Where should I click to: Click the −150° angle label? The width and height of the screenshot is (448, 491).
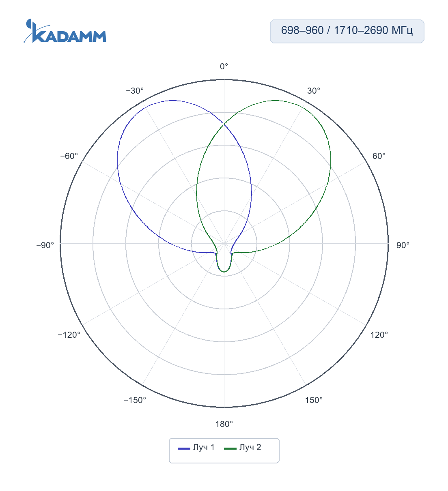pos(135,400)
